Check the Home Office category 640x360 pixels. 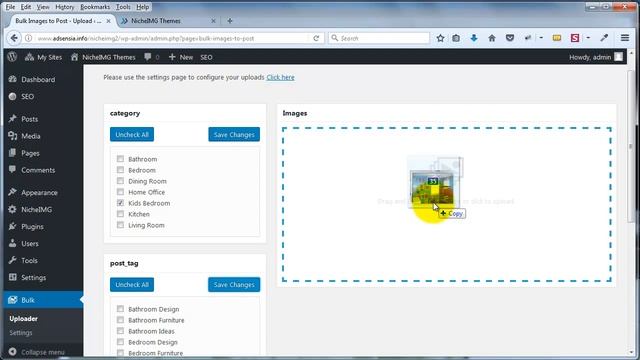[120, 192]
